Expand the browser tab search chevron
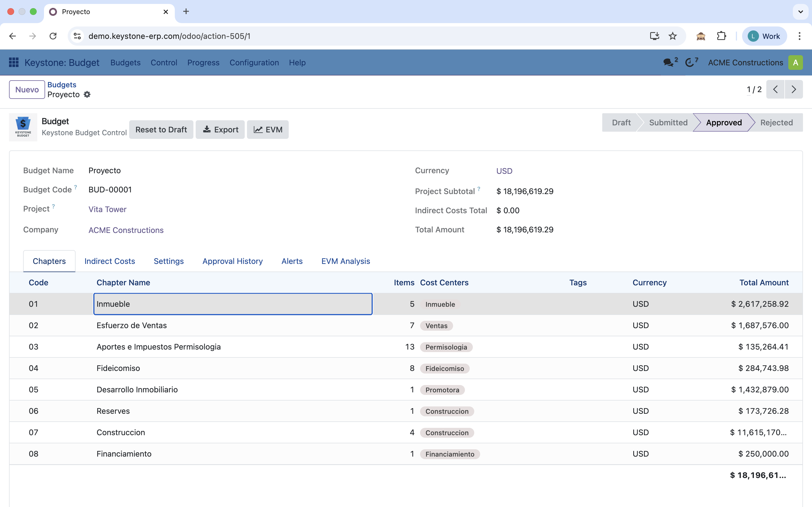Screen dimensions: 812x507 point(800,12)
